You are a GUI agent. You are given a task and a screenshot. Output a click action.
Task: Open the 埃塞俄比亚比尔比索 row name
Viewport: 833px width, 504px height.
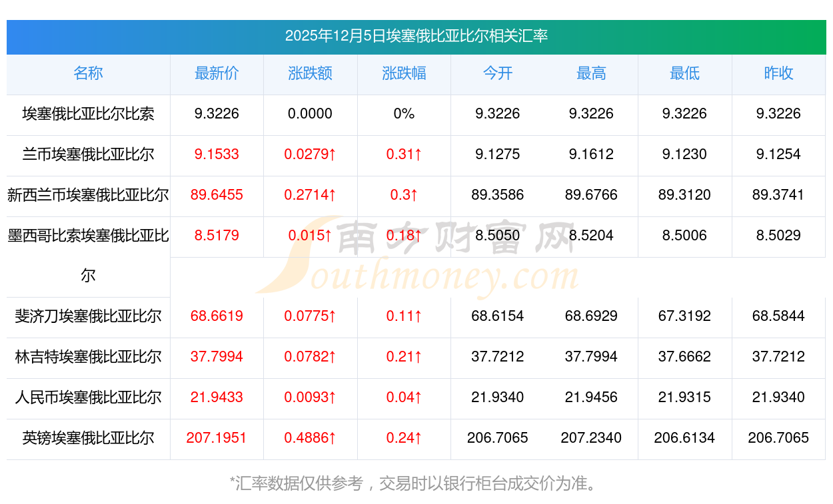click(x=88, y=114)
